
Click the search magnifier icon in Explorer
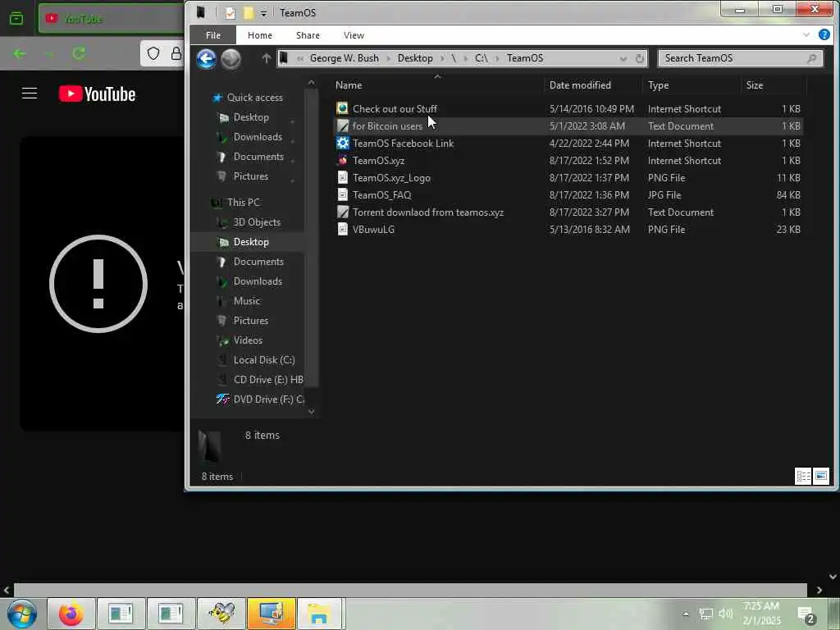coord(811,58)
